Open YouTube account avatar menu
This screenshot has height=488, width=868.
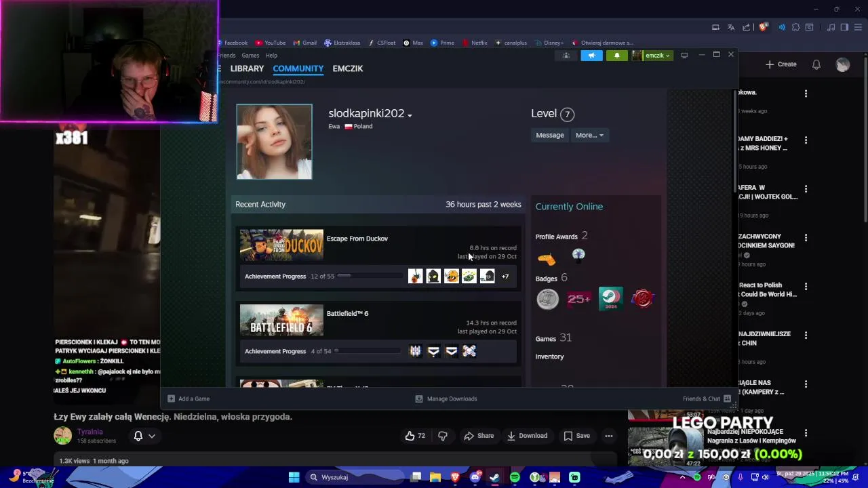point(843,64)
